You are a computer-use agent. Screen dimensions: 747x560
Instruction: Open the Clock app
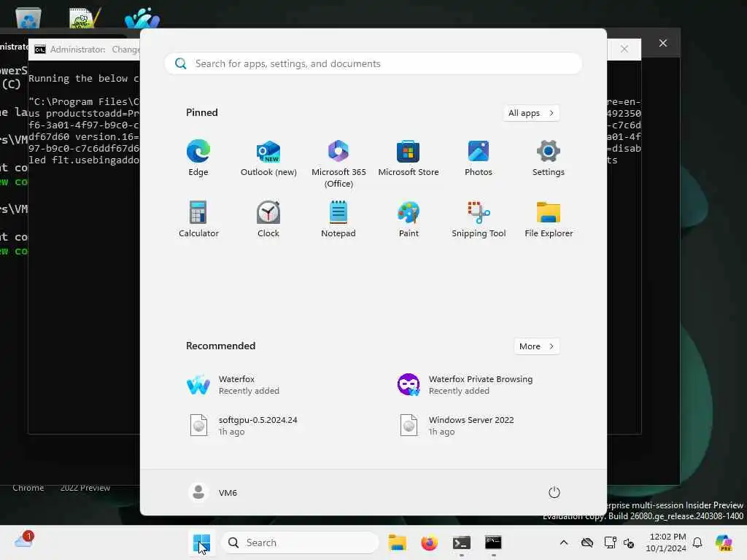(x=268, y=219)
